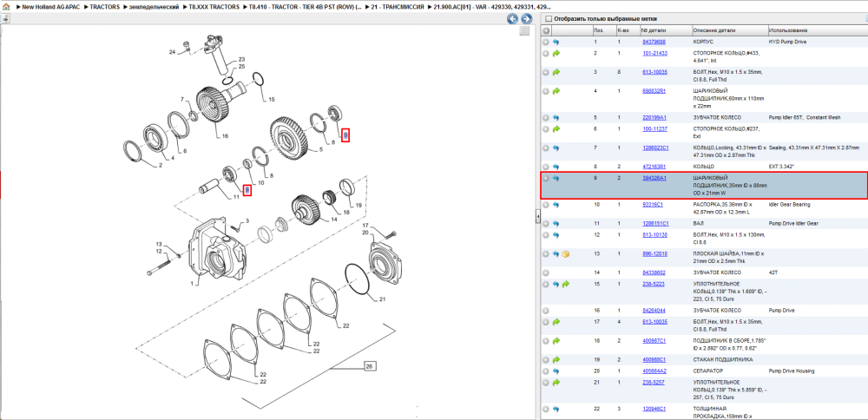Click blue arrow icon for part 120946C1

(556, 409)
